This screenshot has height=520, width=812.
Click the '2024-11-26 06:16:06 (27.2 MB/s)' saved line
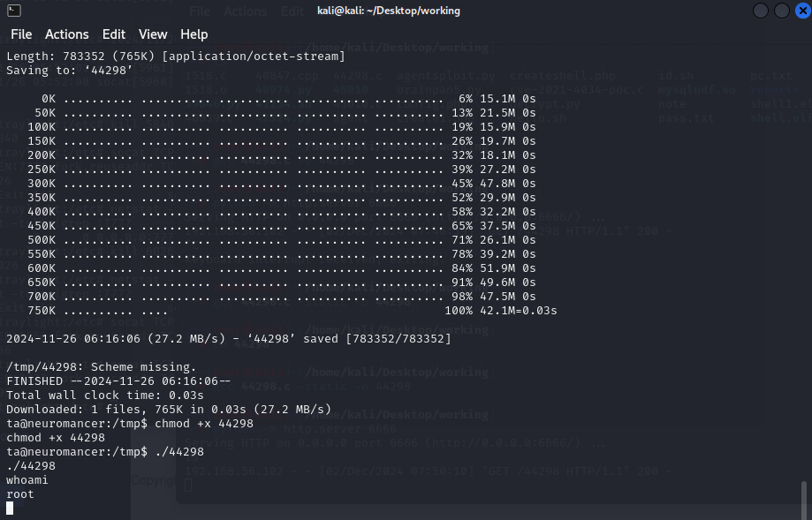coord(228,338)
